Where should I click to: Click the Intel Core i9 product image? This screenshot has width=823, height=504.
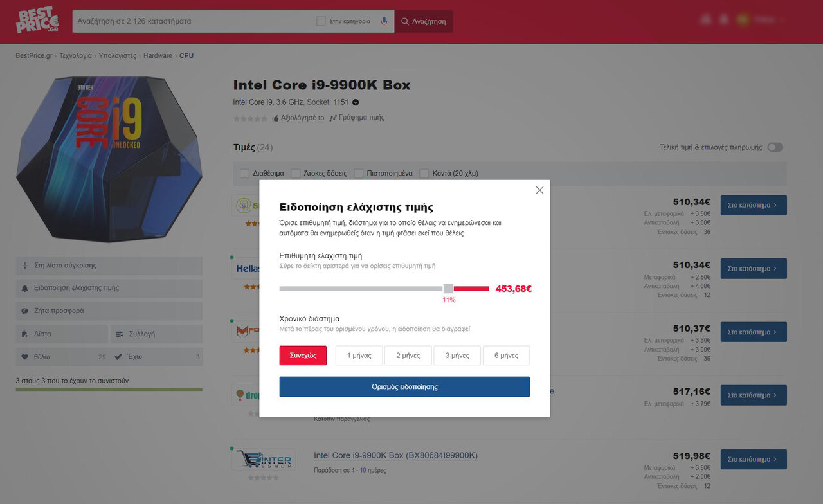[x=109, y=158]
